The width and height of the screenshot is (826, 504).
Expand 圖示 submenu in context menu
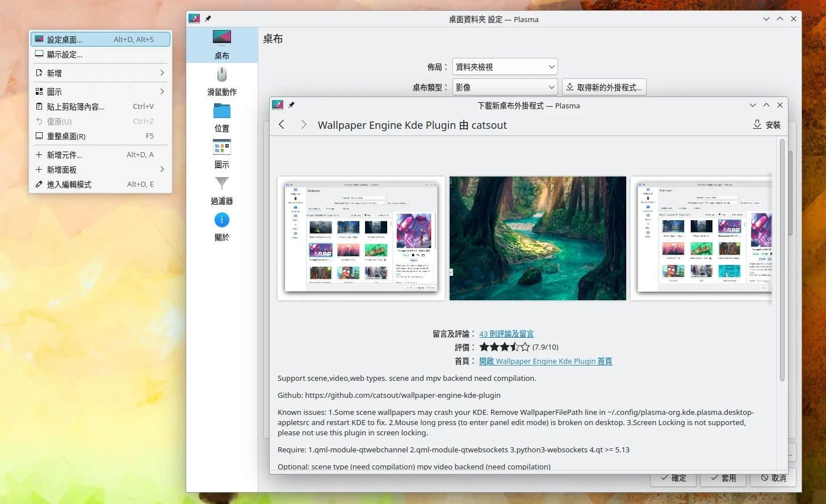tap(100, 91)
